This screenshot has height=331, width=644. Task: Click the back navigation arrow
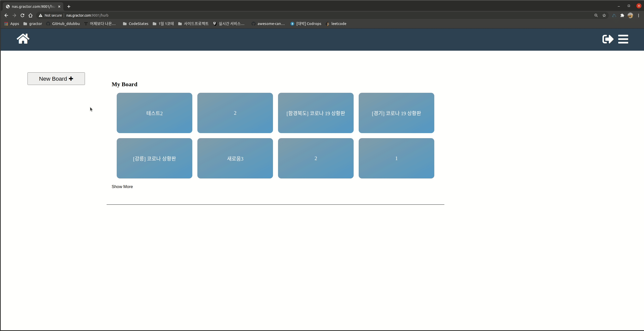coord(6,15)
